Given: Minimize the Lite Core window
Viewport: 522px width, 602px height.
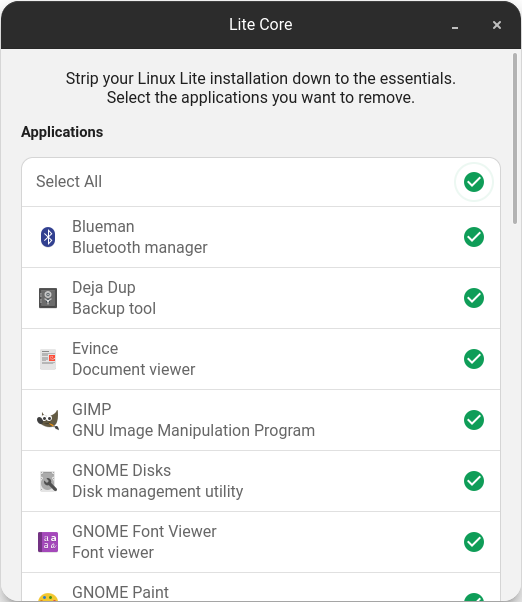Looking at the screenshot, I should point(455,25).
